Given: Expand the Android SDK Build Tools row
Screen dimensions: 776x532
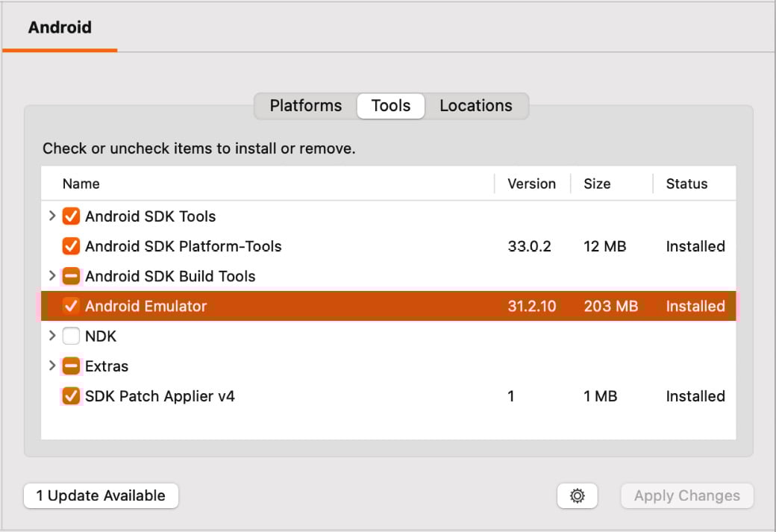Looking at the screenshot, I should [x=52, y=275].
